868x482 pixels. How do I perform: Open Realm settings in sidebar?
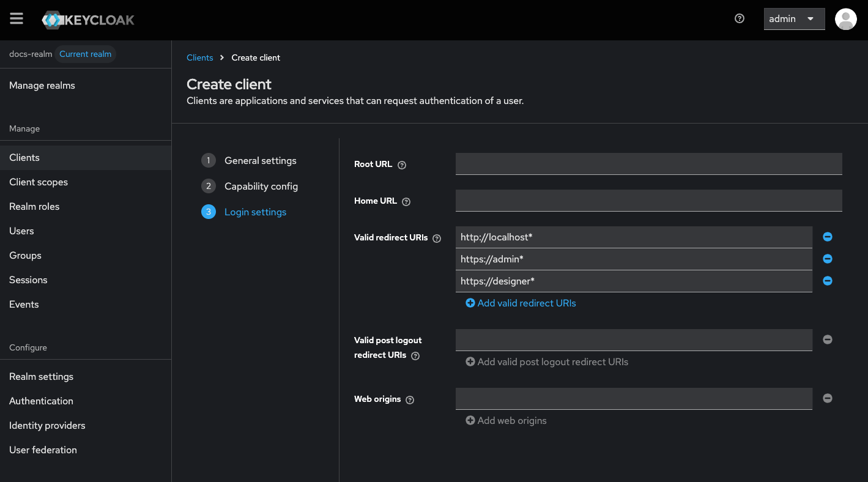coord(41,377)
